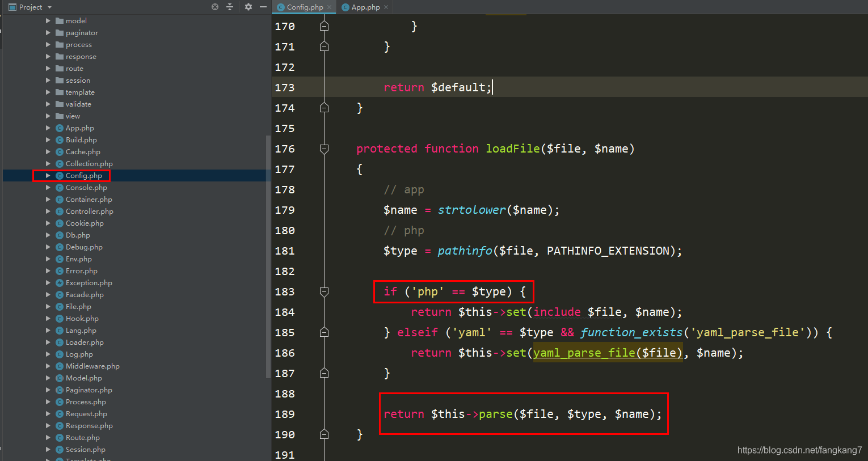
Task: Click the locate/scroll-from-source target icon
Action: (x=215, y=7)
